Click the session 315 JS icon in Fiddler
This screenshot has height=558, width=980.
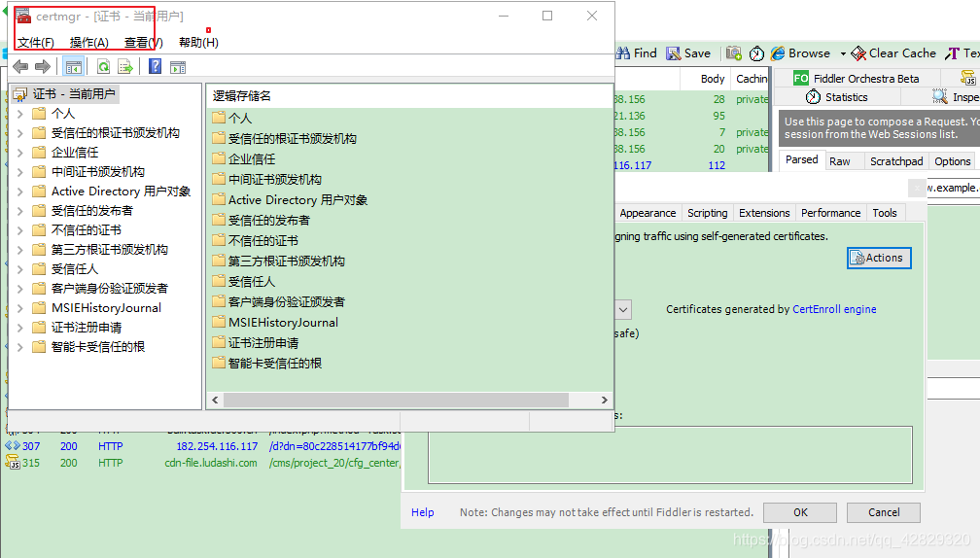(x=13, y=463)
